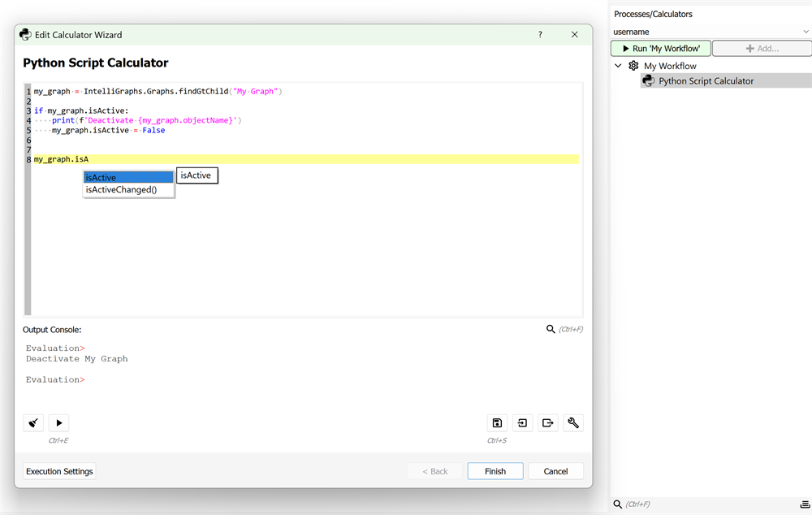Click the Processes/Calculators panel title
This screenshot has height=515, width=812.
[653, 14]
